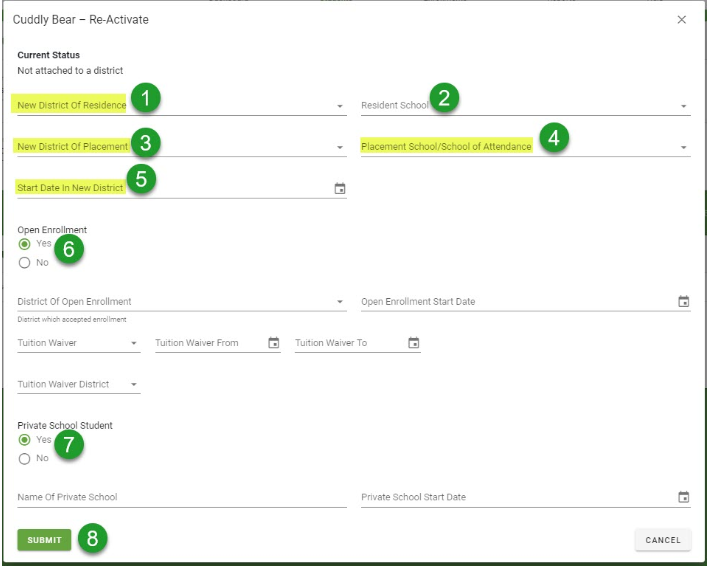This screenshot has width=707, height=566.
Task: Close the Re-Activate dialog with X
Action: [682, 19]
